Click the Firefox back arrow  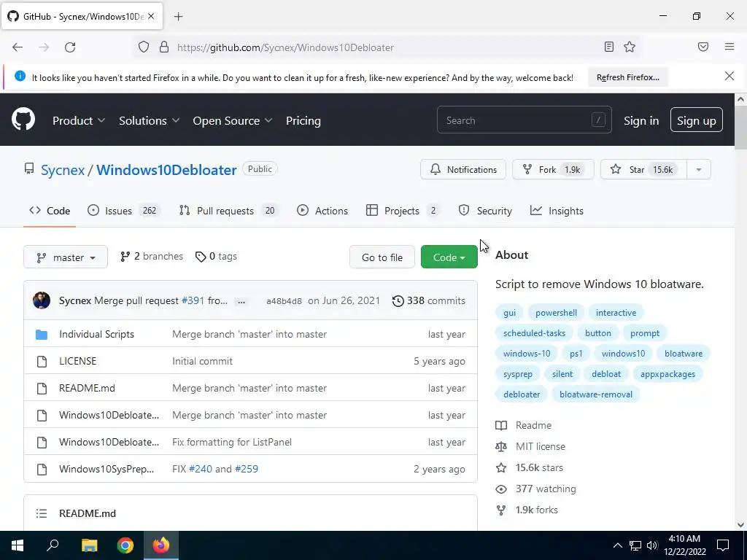click(18, 47)
